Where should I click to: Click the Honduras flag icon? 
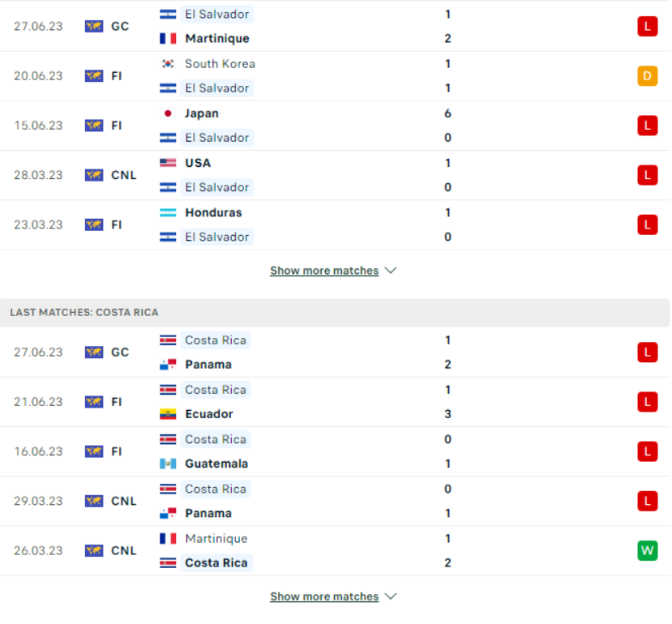[x=168, y=212]
